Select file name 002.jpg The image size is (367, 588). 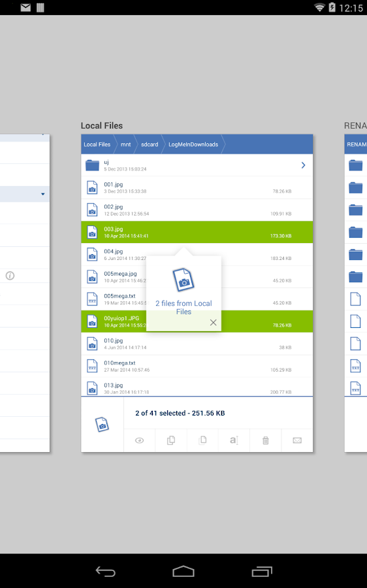click(113, 206)
